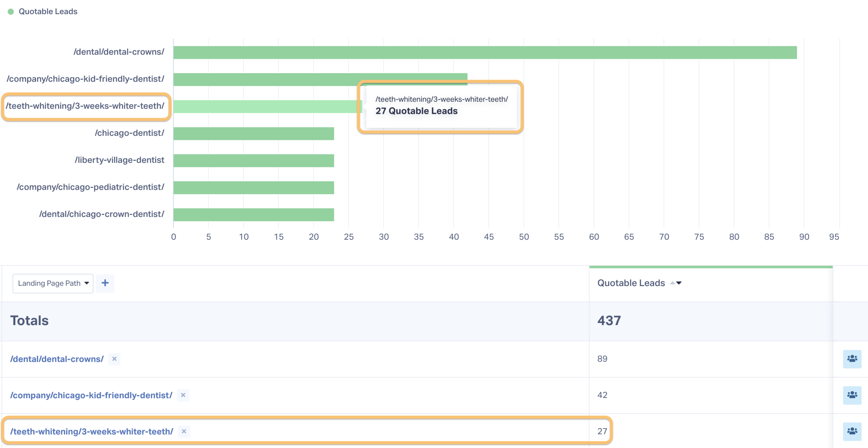Viewport: 868px width, 448px height.
Task: Remove the /company/chicago-kid-friendly-dentist/ row filter
Action: pos(183,395)
